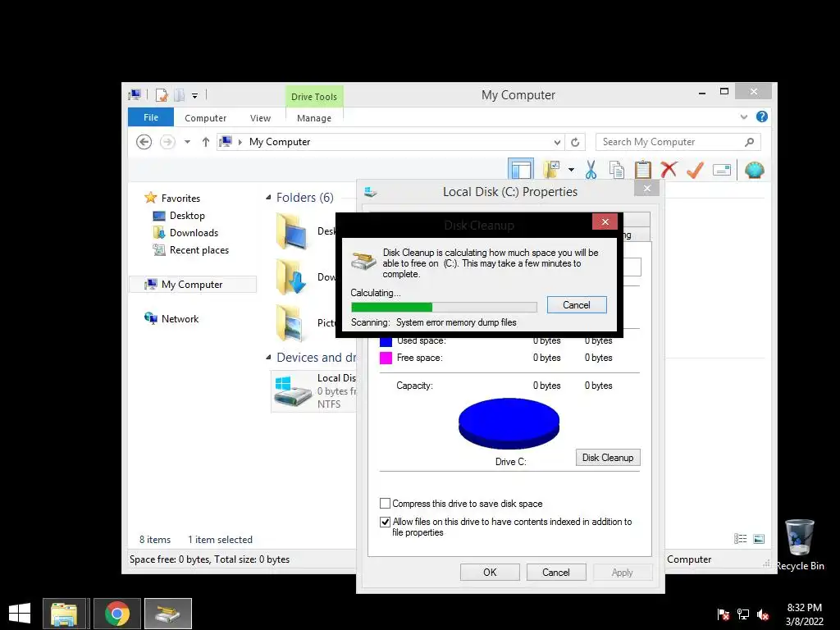Select Downloads under Favorites
Screen dimensions: 840x630
click(x=194, y=232)
